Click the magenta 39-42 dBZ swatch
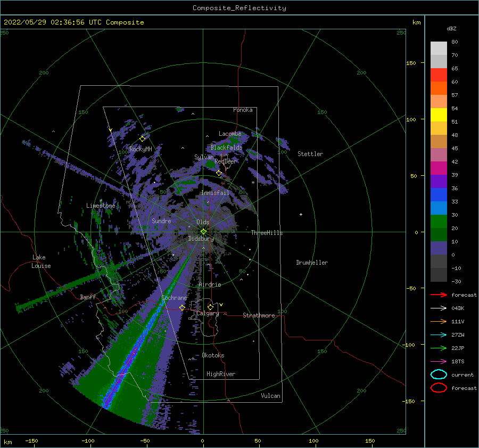This screenshot has width=479, height=448. click(x=439, y=168)
